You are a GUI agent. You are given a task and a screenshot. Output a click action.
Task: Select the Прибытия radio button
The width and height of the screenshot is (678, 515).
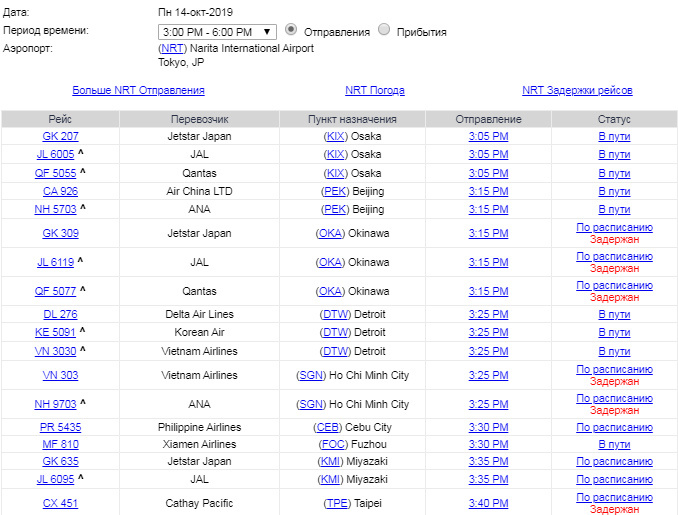(x=384, y=30)
